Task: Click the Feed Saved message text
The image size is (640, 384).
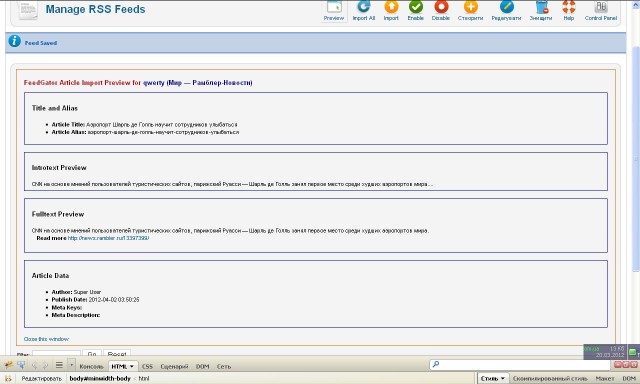Action: [x=41, y=43]
